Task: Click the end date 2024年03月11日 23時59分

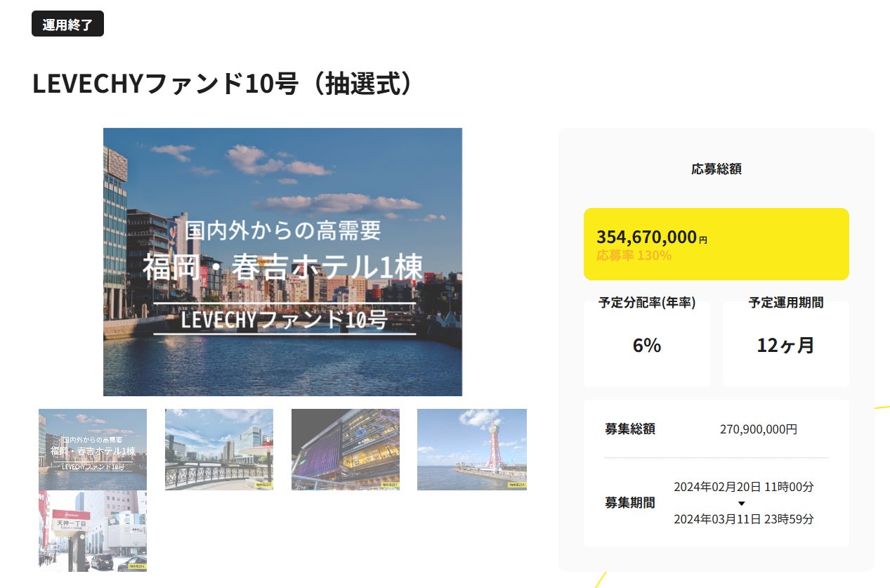Action: (744, 519)
